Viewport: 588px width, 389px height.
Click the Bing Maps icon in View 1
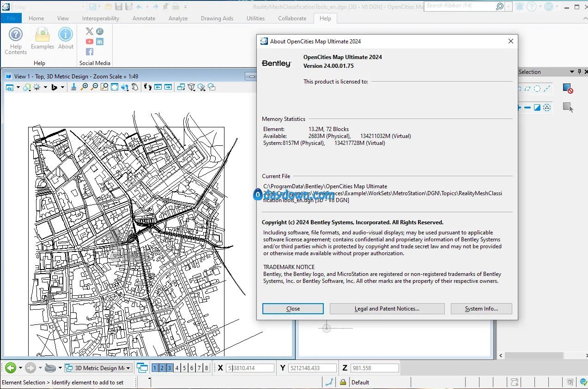[x=54, y=87]
